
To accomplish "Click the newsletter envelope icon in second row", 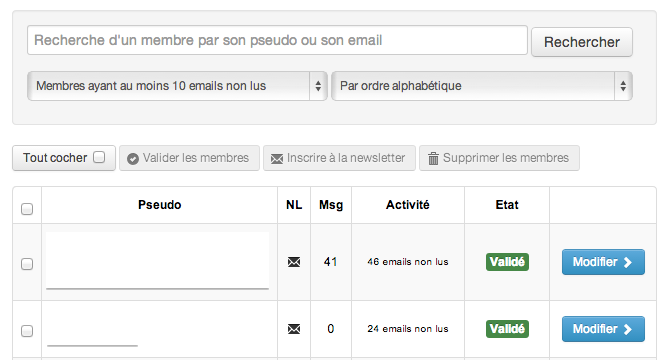I will [x=294, y=329].
